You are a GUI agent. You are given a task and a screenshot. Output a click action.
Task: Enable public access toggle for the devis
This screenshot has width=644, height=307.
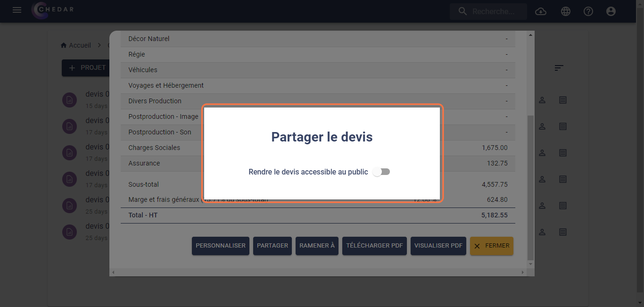coord(381,172)
